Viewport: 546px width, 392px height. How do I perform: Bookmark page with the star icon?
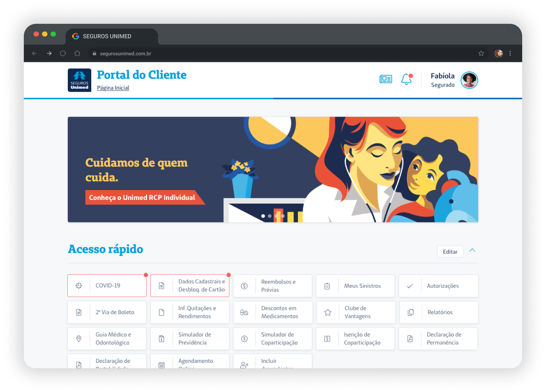click(x=481, y=53)
